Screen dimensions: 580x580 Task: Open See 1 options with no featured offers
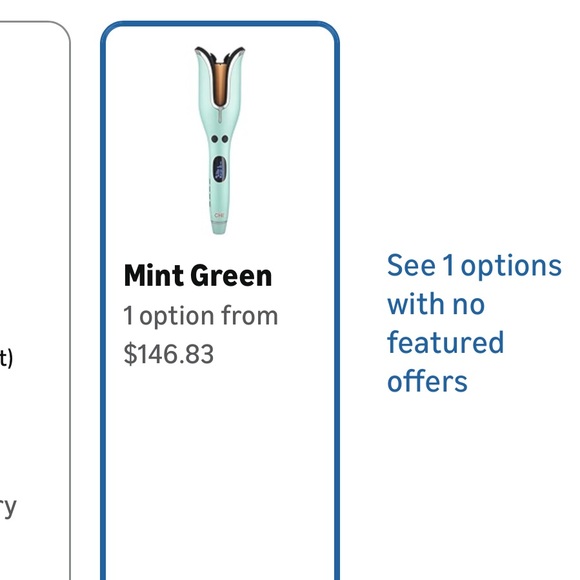point(474,323)
